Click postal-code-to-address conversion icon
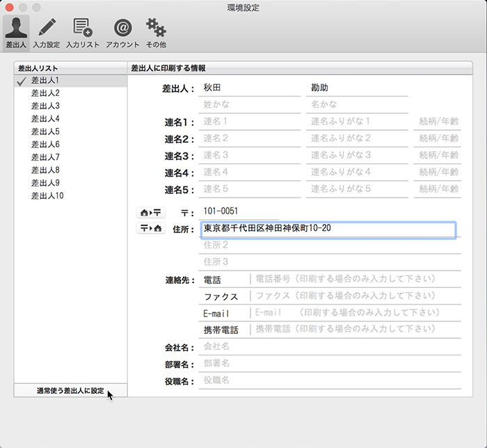 (150, 228)
